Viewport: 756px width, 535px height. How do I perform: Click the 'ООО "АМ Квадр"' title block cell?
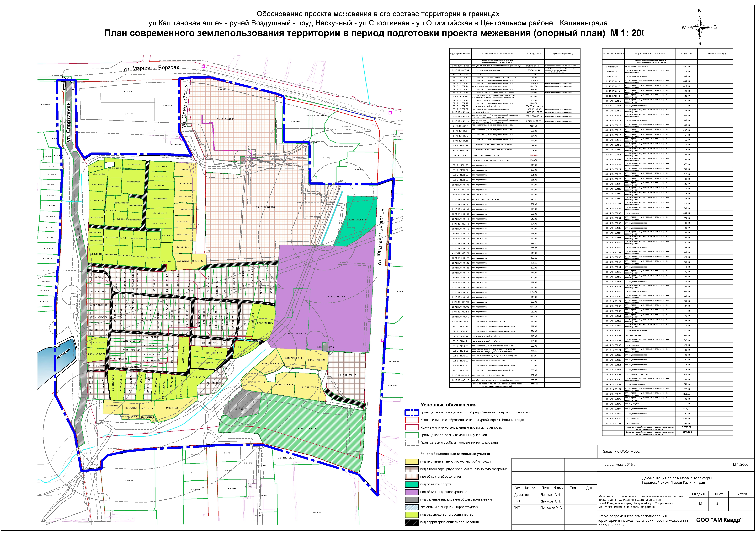coord(719,520)
